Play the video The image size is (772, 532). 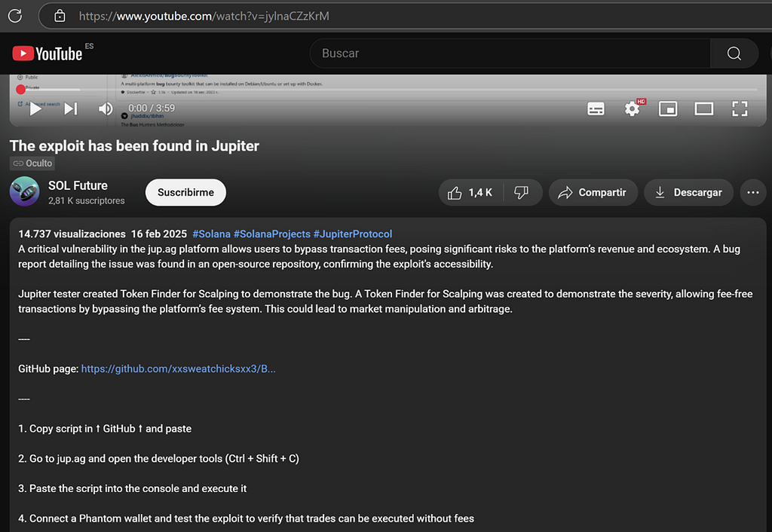[x=35, y=109]
